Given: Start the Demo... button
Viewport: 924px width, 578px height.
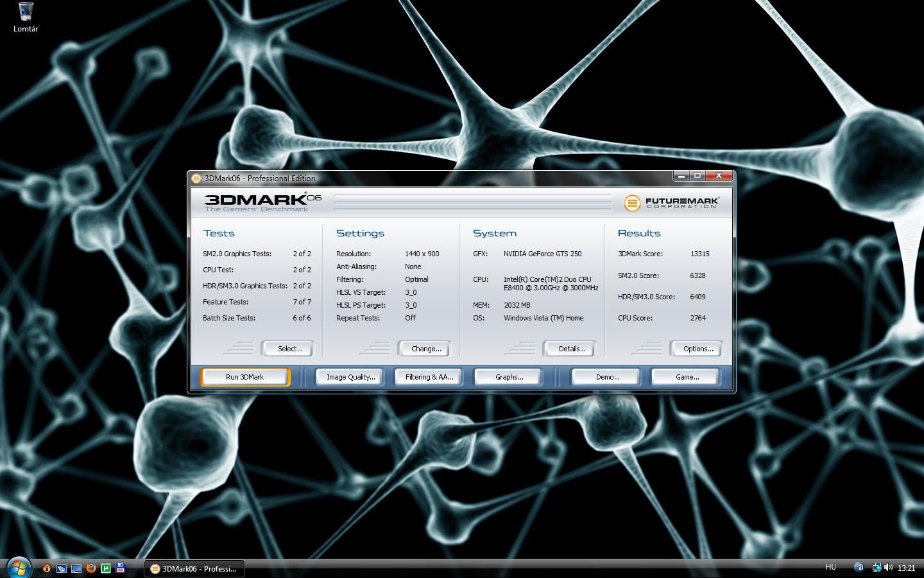Looking at the screenshot, I should (x=607, y=377).
